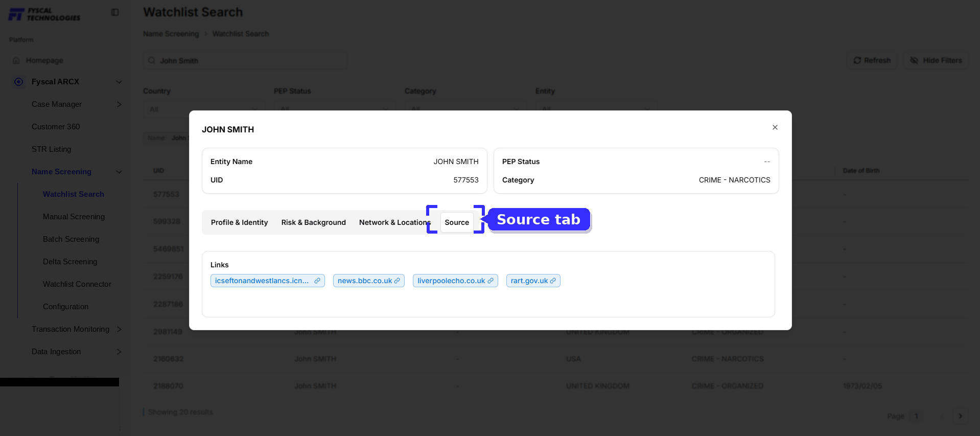Go to next results page arrow

(960, 416)
